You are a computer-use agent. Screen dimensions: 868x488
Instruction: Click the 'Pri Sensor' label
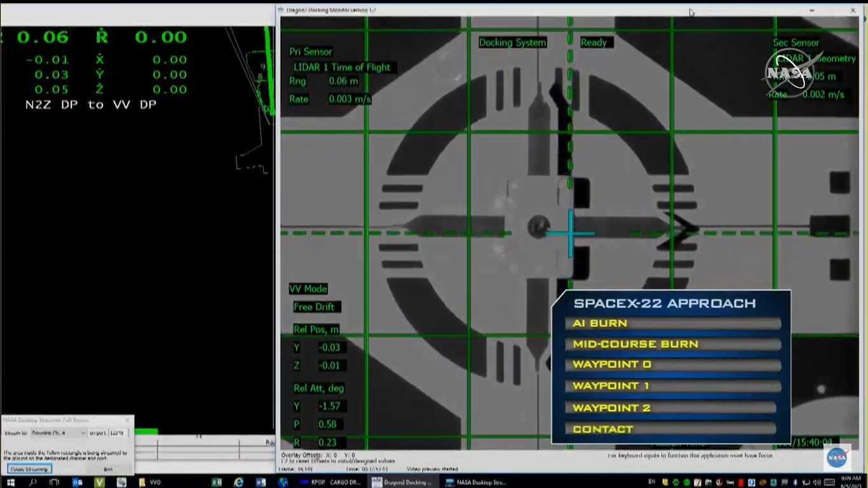[311, 51]
